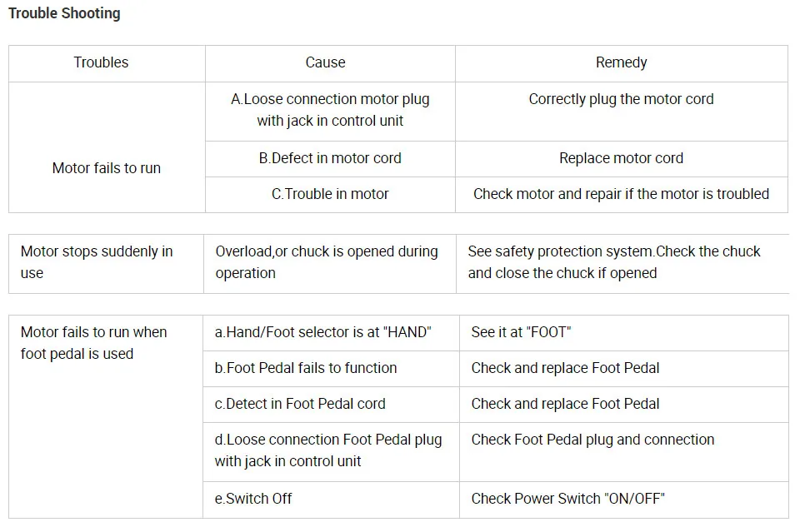Click the "Trouble Shooting" heading

coord(64,13)
